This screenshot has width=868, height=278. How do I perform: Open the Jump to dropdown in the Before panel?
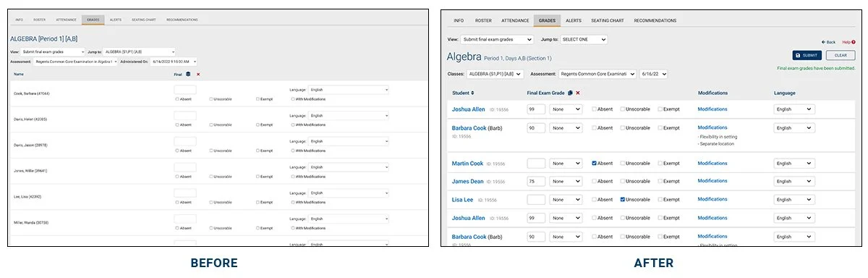click(140, 52)
